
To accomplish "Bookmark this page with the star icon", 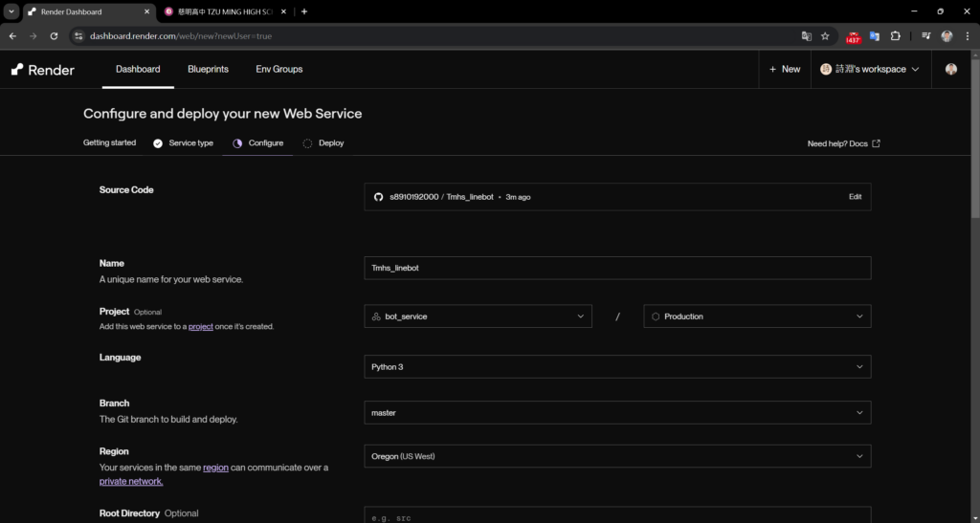I will point(825,36).
